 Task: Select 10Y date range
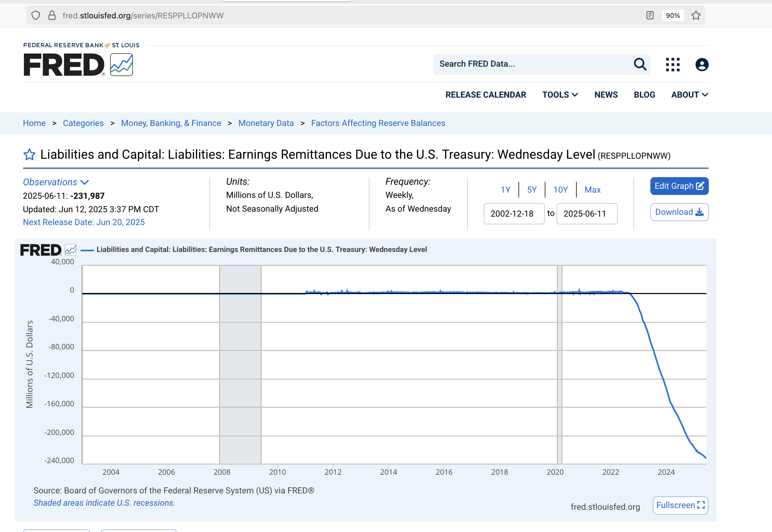[560, 190]
